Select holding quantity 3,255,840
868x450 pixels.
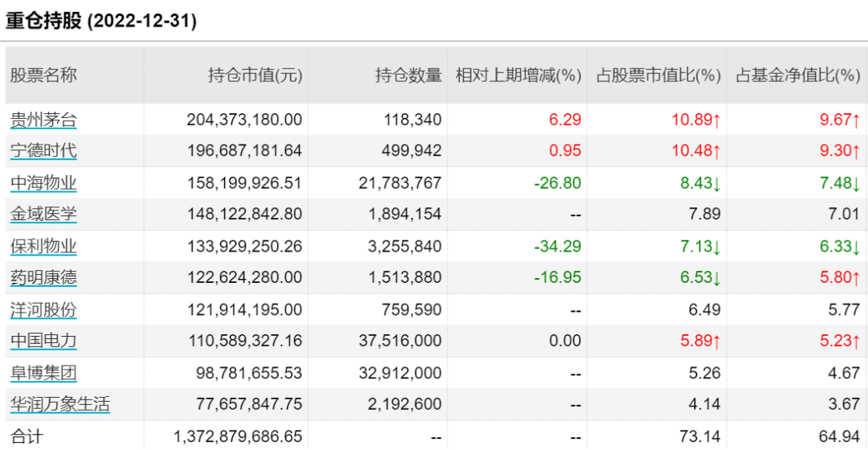(404, 247)
